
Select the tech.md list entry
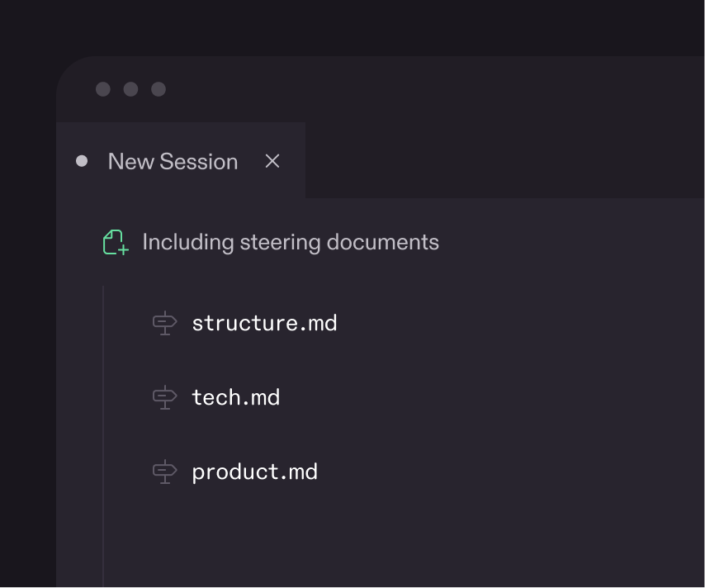[236, 397]
